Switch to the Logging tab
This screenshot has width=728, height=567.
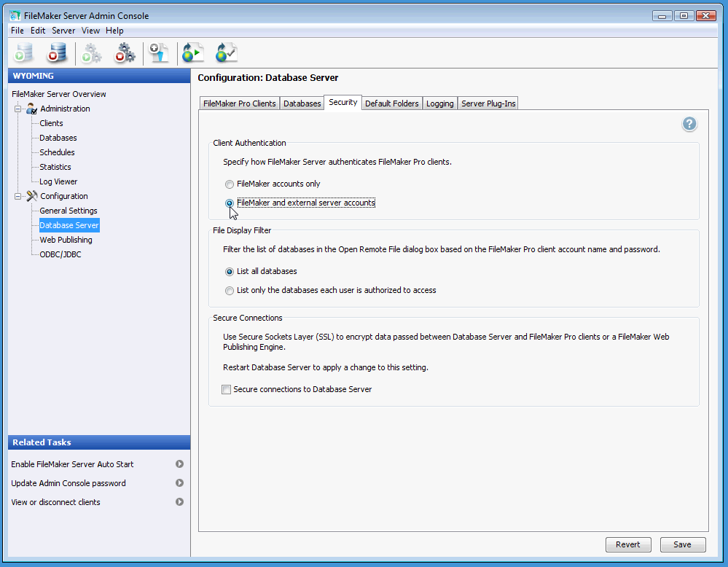(439, 103)
